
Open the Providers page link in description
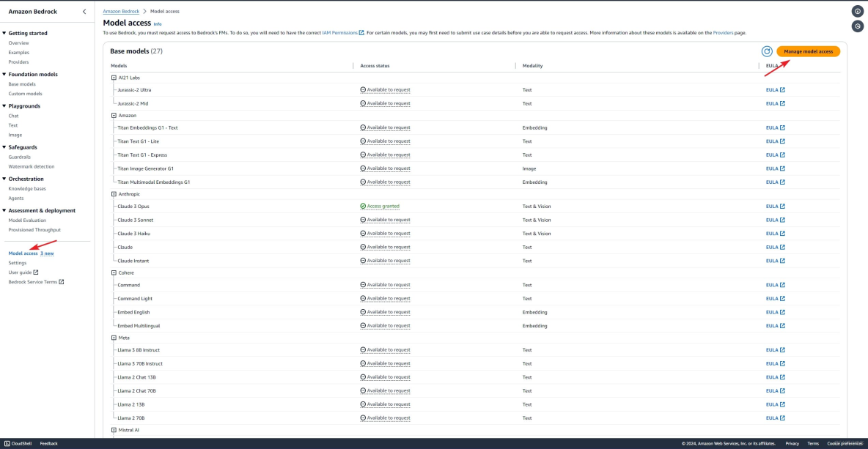tap(723, 33)
